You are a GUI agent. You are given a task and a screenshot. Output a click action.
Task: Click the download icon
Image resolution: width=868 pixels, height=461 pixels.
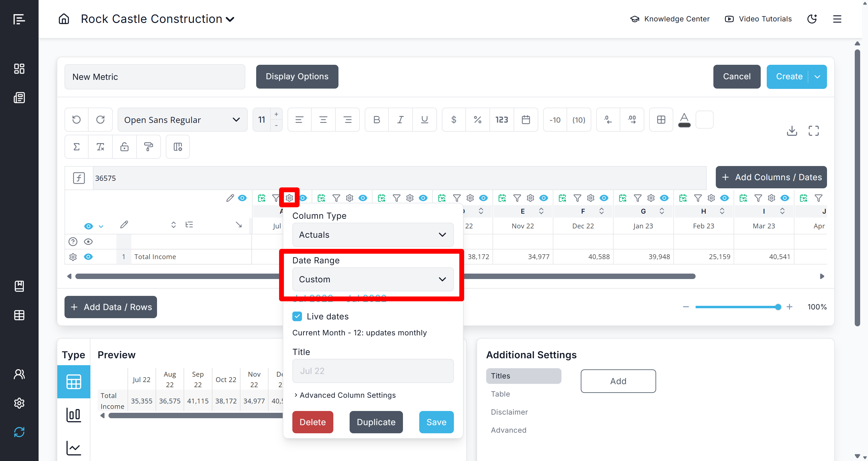(791, 130)
